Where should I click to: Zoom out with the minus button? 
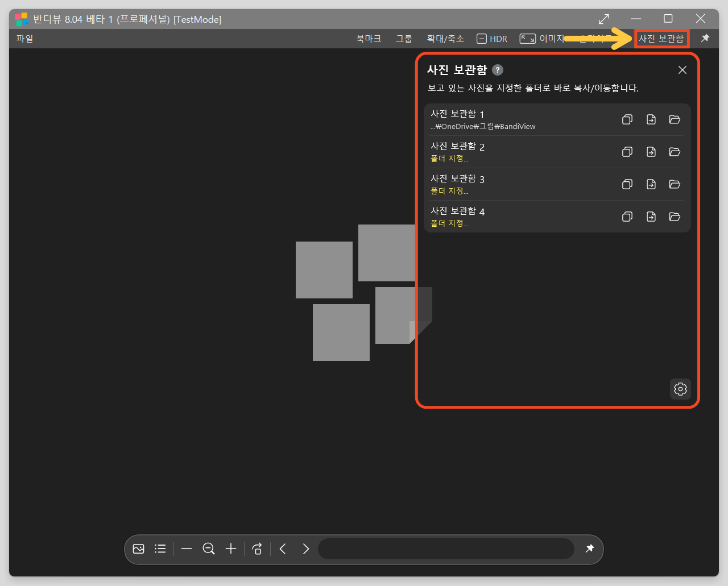click(187, 548)
